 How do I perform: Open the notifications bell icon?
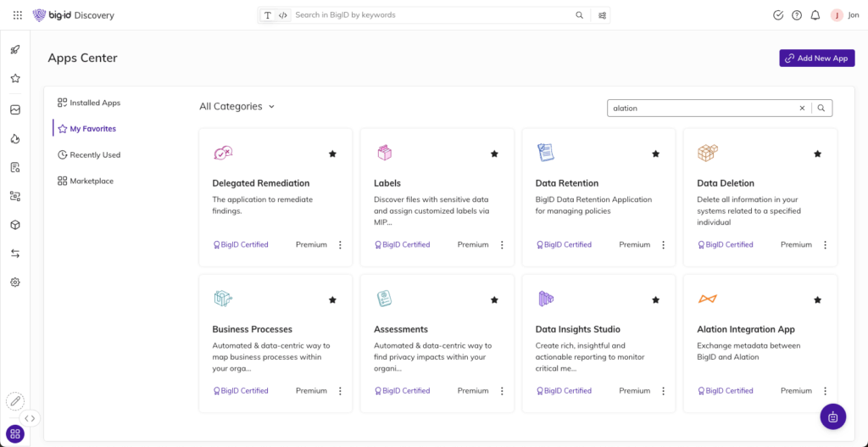(x=815, y=15)
